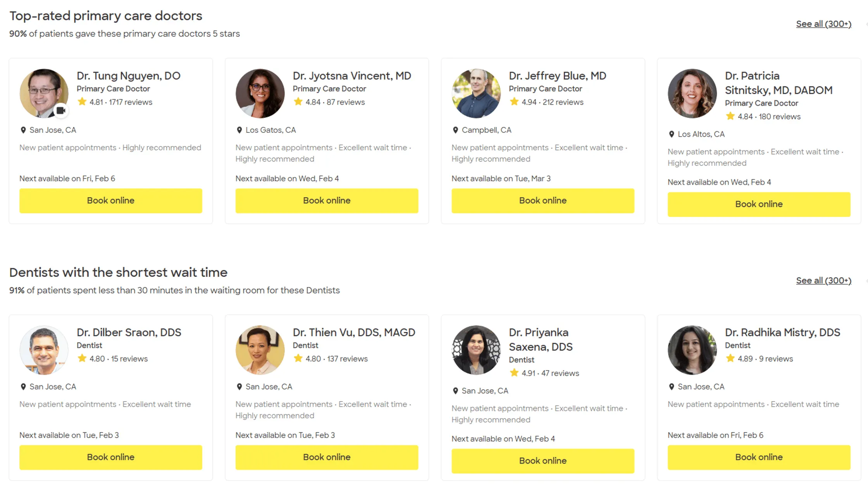Click star icon beside 4.91 · 47 reviews

coord(514,373)
